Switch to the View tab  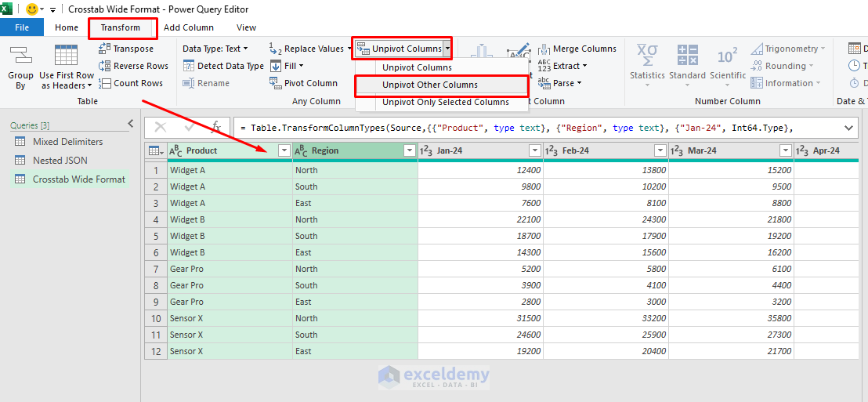pyautogui.click(x=246, y=27)
